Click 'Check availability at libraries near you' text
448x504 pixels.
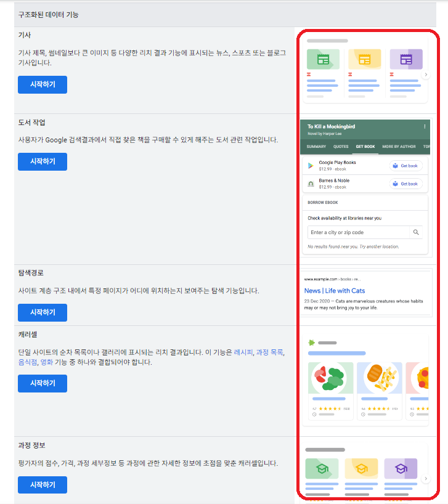point(344,218)
